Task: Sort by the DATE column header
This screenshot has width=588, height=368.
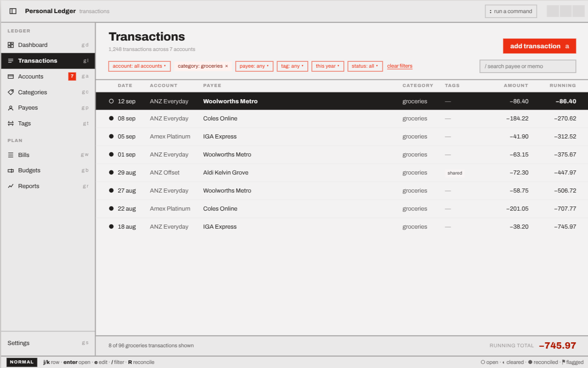Action: pyautogui.click(x=125, y=85)
